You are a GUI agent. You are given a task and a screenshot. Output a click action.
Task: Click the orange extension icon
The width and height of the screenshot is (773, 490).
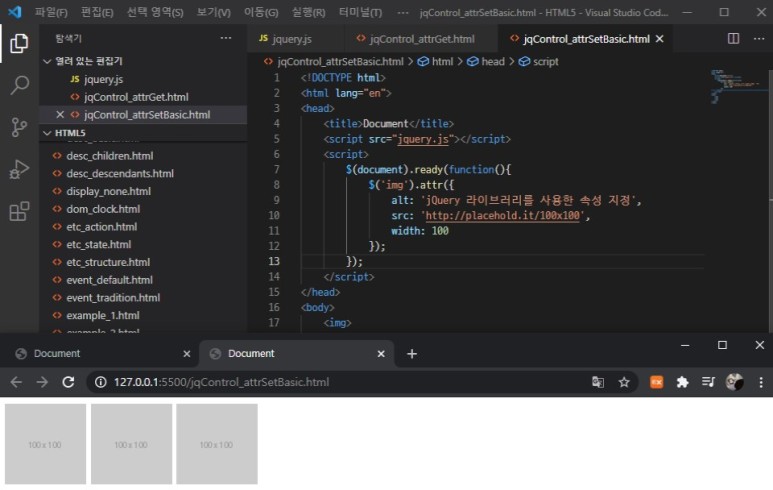656,382
